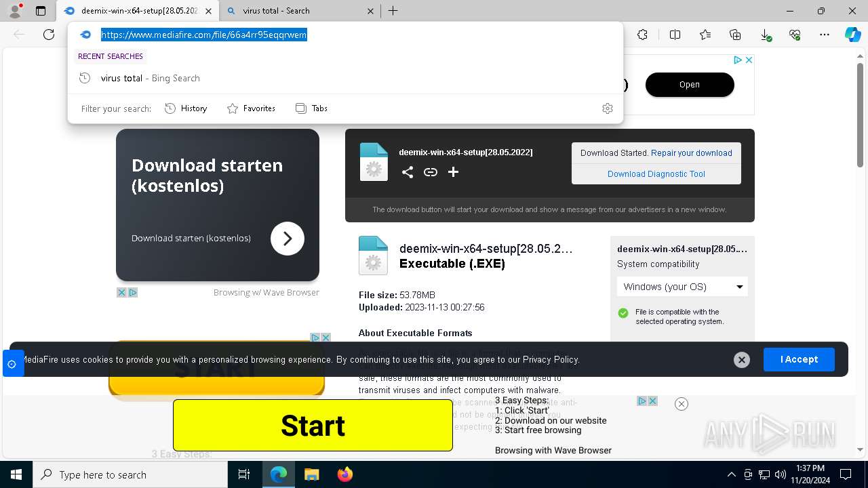Open the Copilot icon
This screenshot has height=488, width=868.
click(x=852, y=35)
